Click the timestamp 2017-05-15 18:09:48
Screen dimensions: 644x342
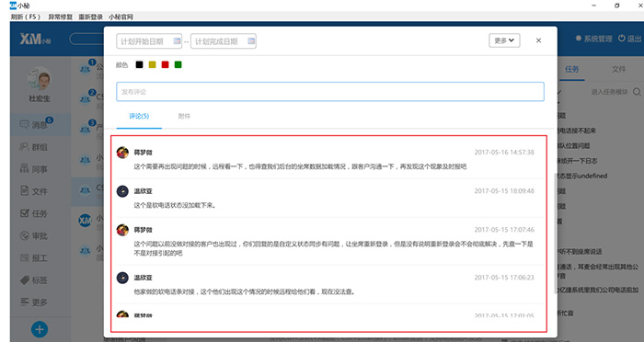coord(504,191)
